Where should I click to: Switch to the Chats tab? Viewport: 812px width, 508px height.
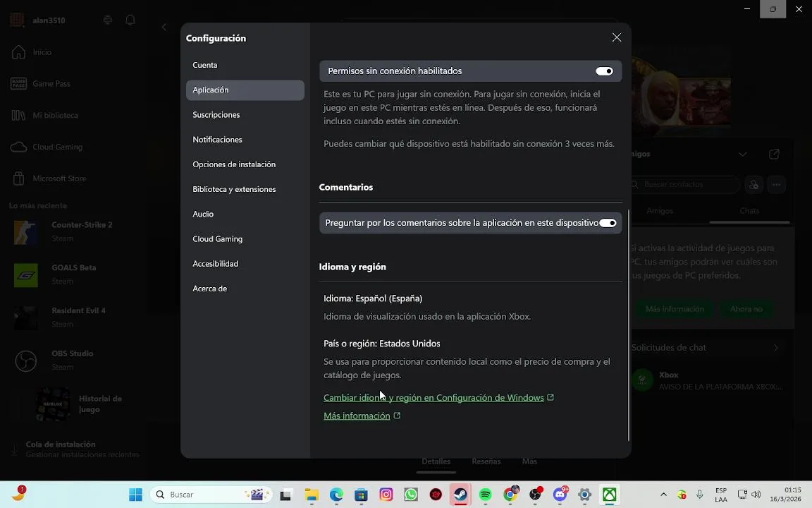[x=749, y=211]
